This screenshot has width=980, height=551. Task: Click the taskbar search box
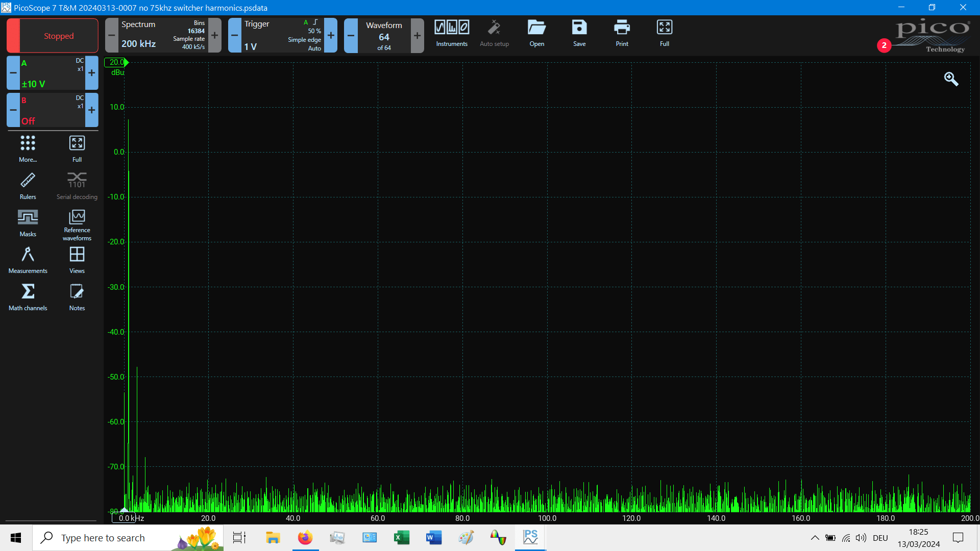tap(128, 538)
